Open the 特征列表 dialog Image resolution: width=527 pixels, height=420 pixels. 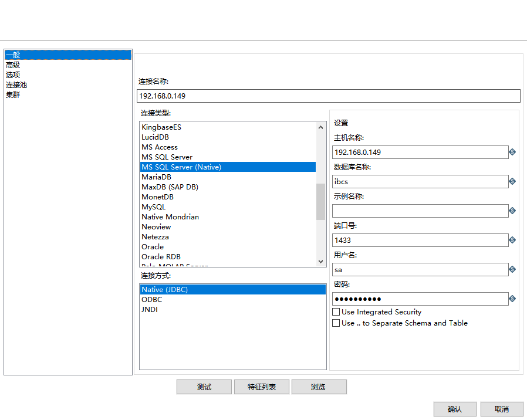[261, 387]
